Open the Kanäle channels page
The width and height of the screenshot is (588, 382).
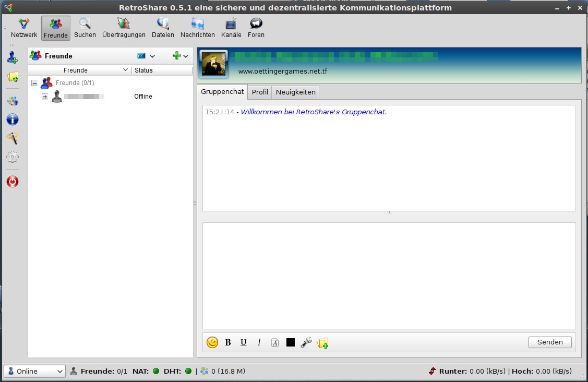(231, 28)
